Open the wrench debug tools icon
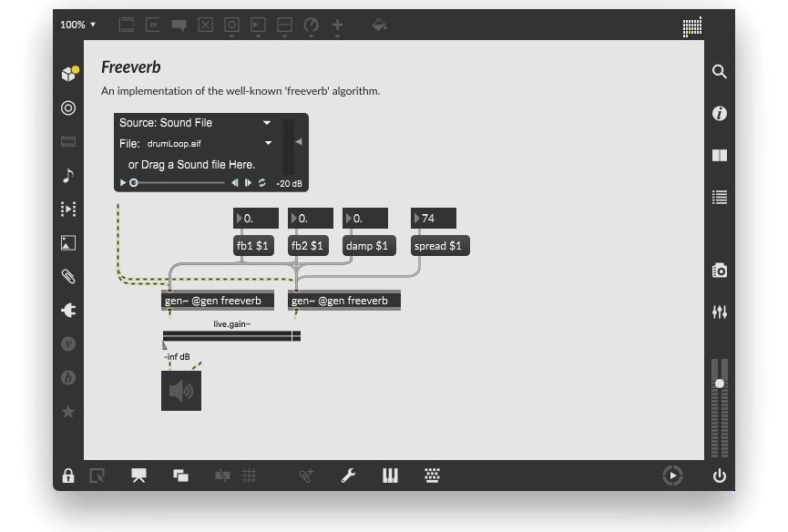This screenshot has height=532, width=788. coord(348,476)
